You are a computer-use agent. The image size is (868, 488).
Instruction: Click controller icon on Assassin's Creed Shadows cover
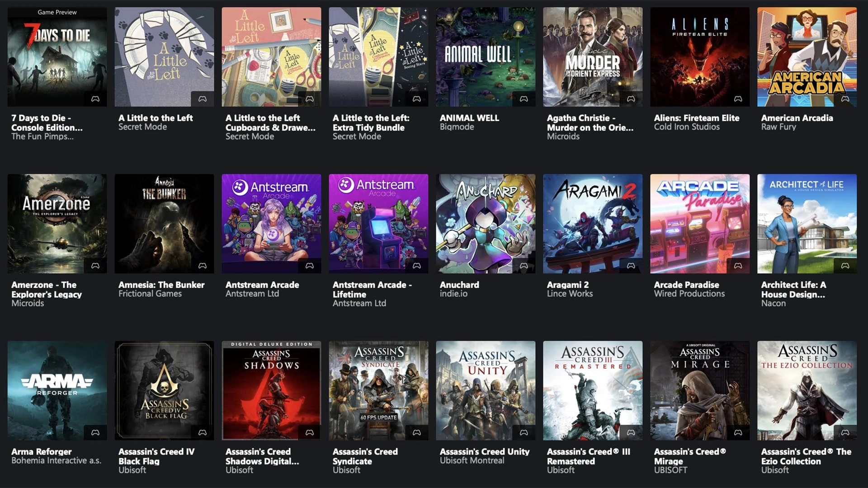click(310, 432)
